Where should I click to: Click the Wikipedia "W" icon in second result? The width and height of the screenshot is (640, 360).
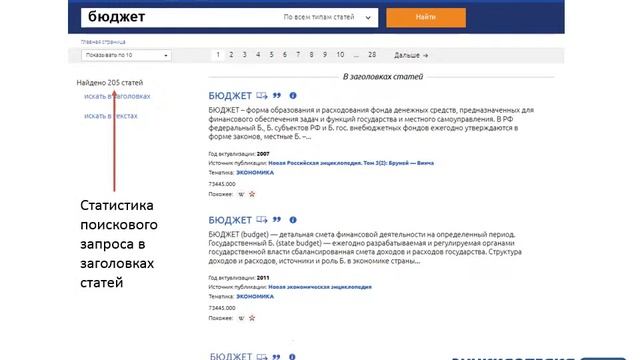(241, 318)
